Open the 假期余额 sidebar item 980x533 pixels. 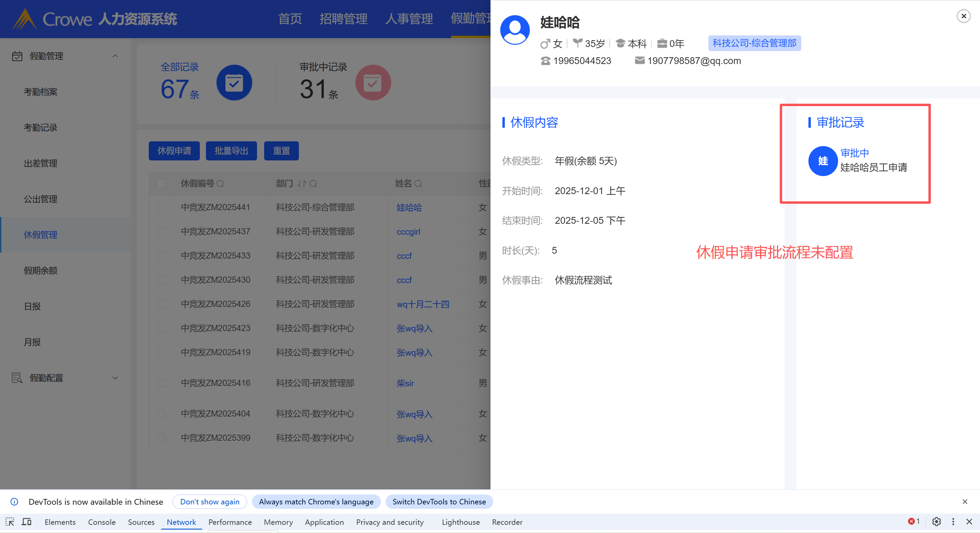(x=40, y=271)
